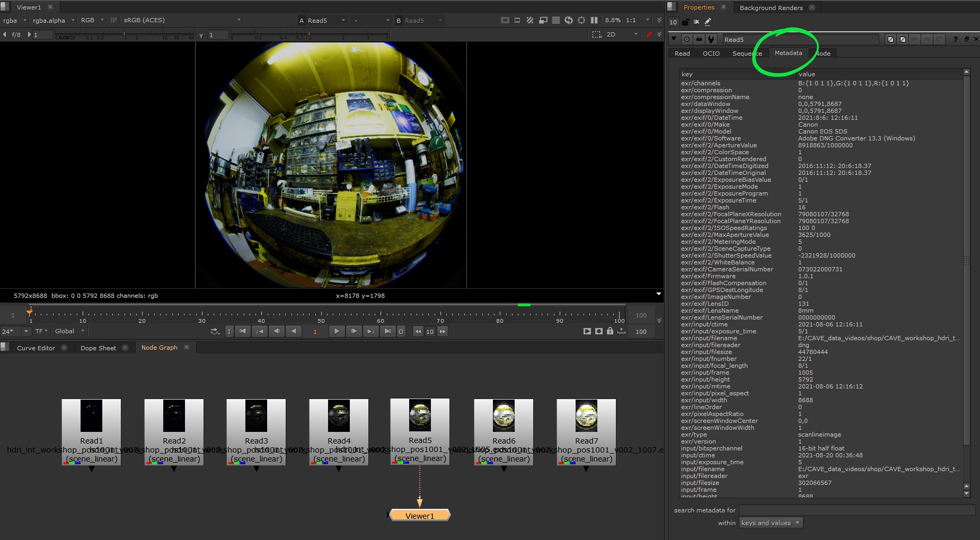Open the Global frame range dropdown
Viewport: 980px width, 540px height.
click(x=69, y=331)
